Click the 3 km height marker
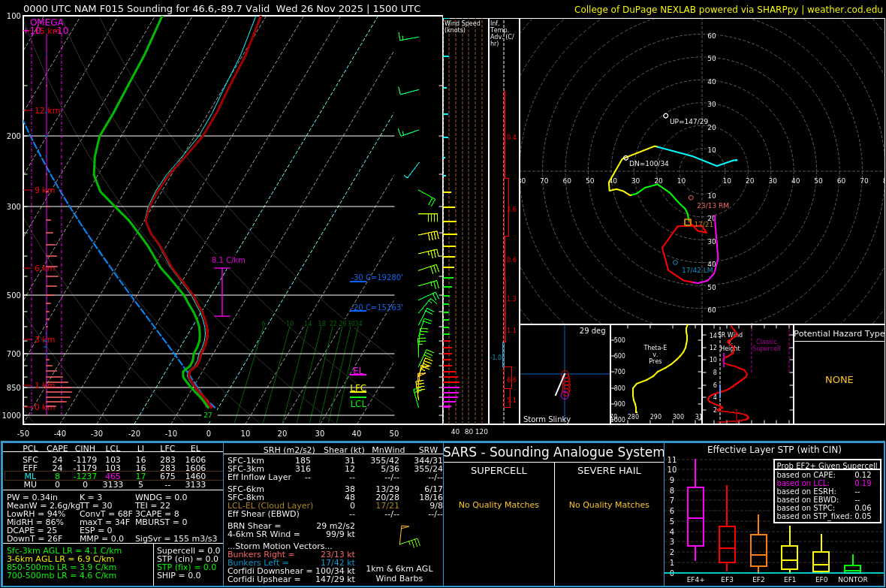 44,339
